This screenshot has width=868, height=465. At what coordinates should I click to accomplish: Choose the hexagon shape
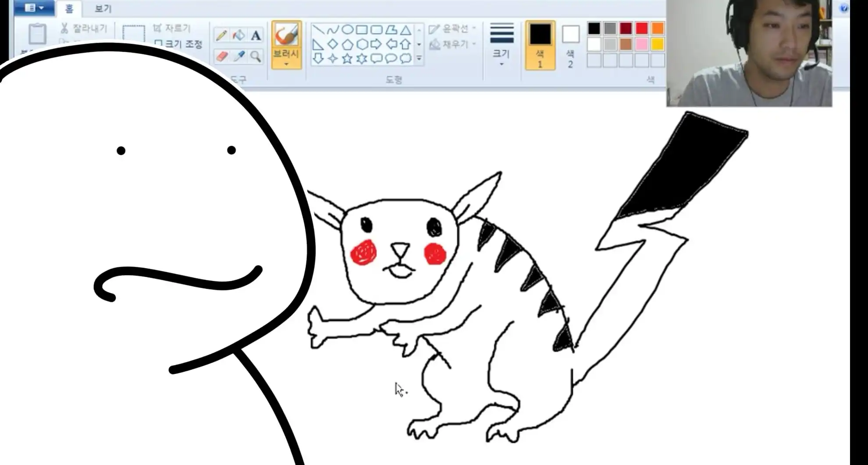coord(362,44)
